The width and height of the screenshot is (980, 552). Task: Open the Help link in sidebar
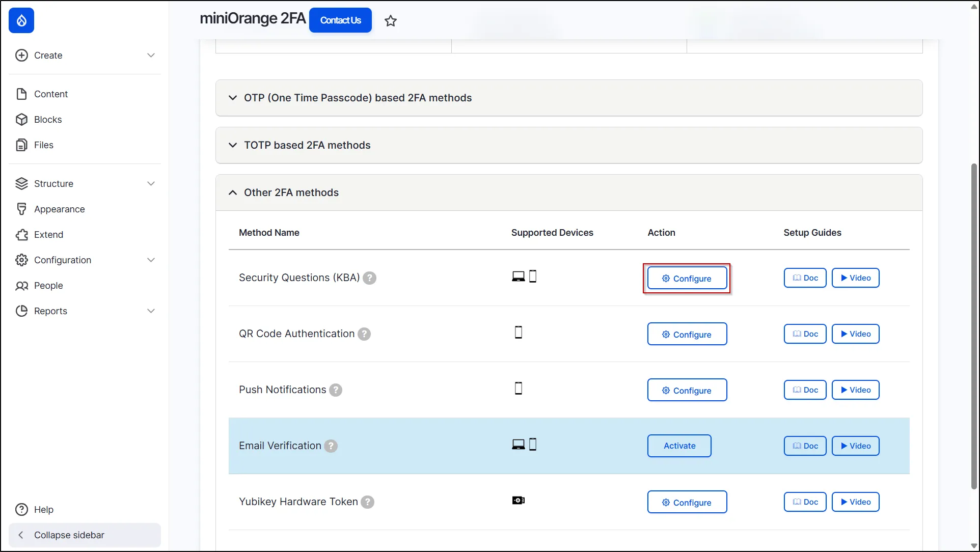pos(44,509)
